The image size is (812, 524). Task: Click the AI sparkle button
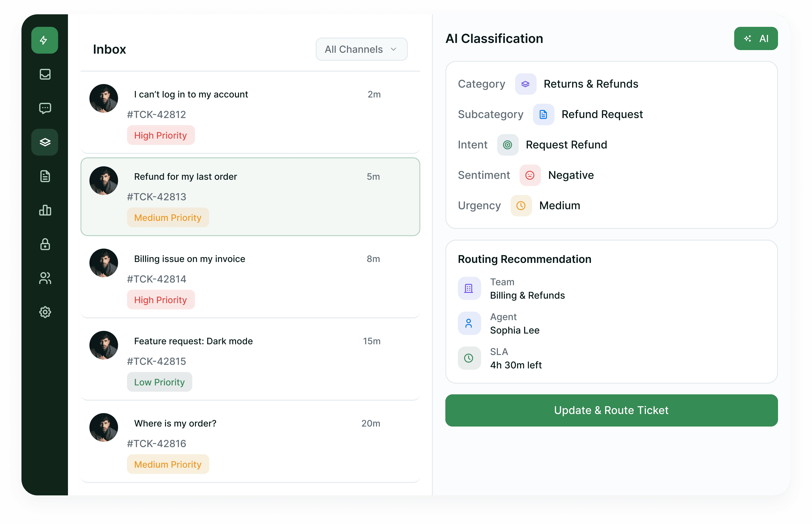coord(756,38)
